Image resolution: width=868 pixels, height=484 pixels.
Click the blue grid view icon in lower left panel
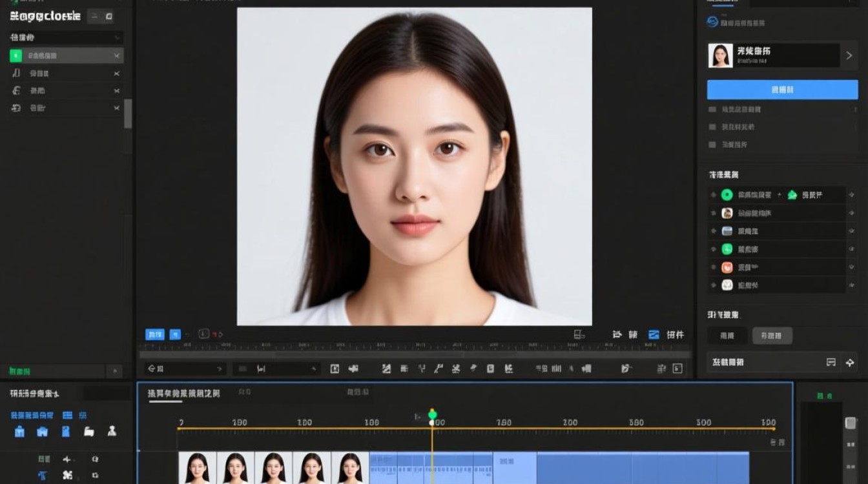(x=67, y=415)
